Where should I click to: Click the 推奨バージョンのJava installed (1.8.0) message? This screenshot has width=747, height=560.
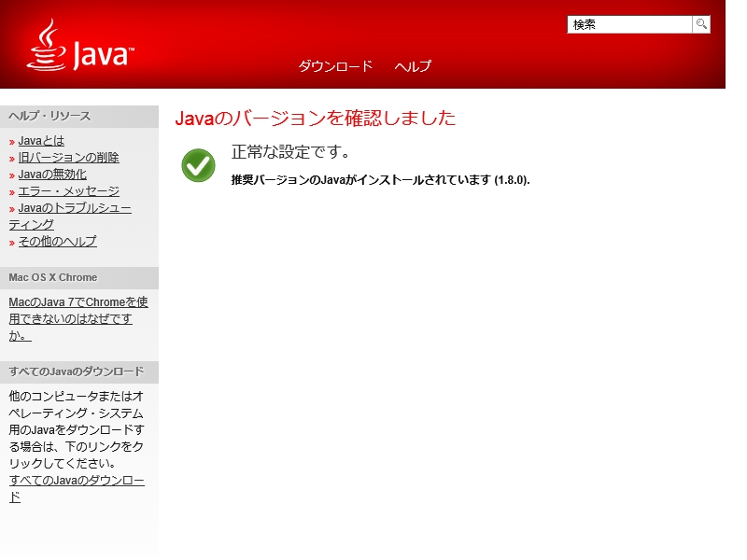point(381,180)
